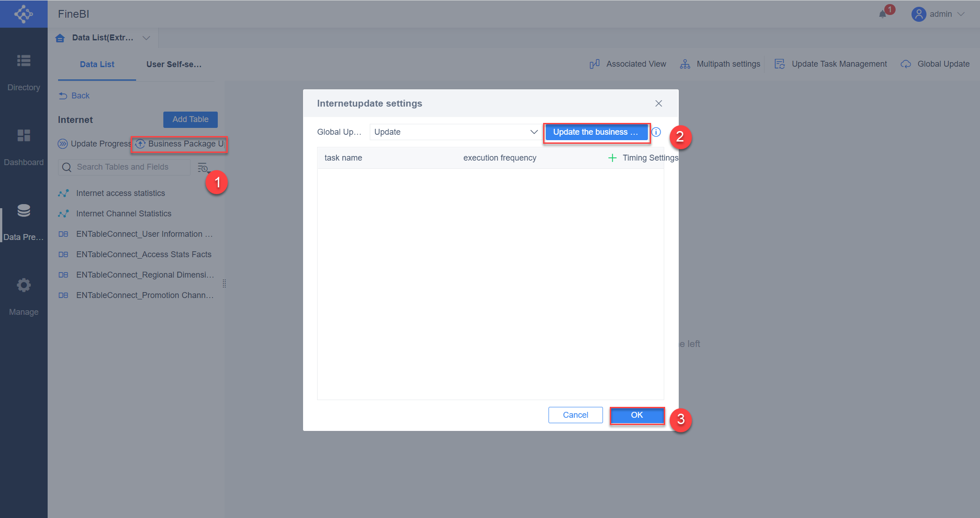
Task: Close the Internetupdate settings dialog
Action: click(659, 103)
